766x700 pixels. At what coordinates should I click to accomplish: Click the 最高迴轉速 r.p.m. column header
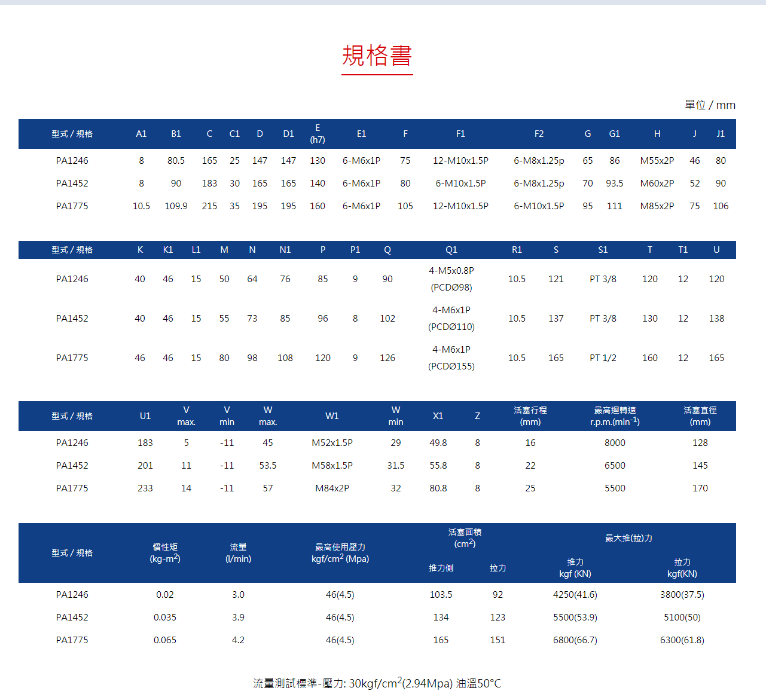615,416
